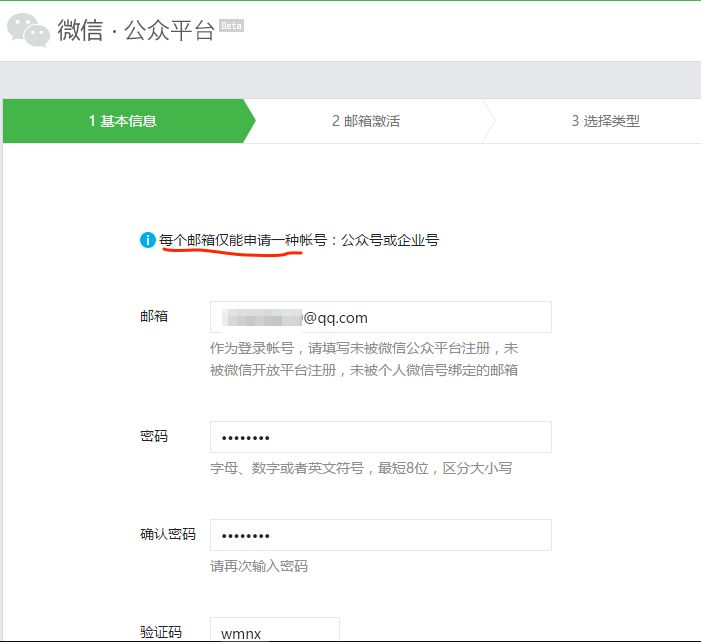Image resolution: width=701 pixels, height=642 pixels.
Task: Click the 邮箱 field label
Action: coord(154,316)
